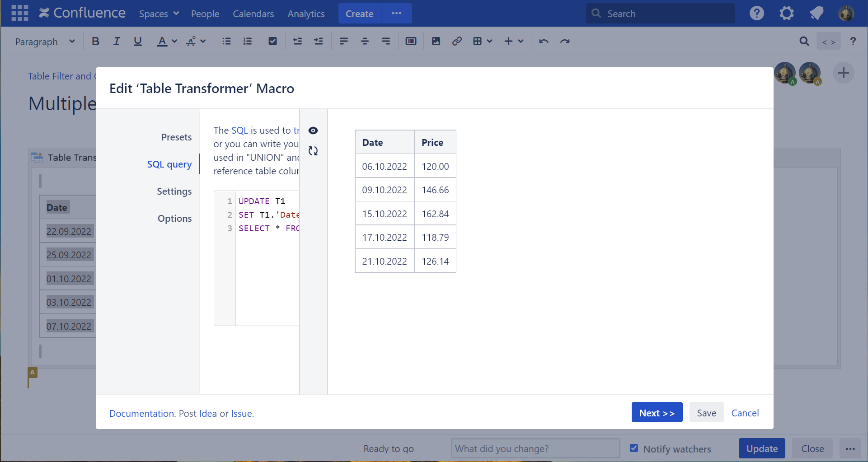
Task: Click the Next >> button
Action: [657, 413]
